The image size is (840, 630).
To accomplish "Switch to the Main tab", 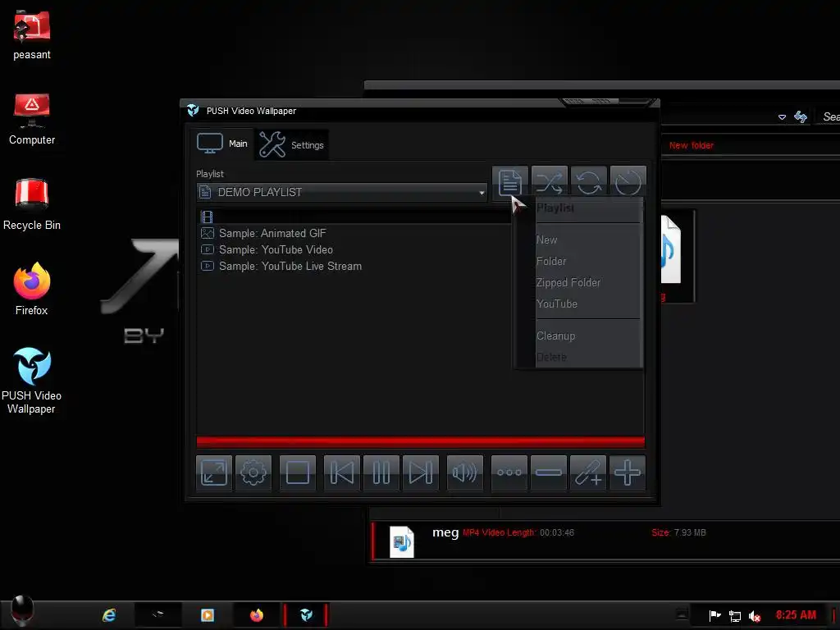I will 222,144.
